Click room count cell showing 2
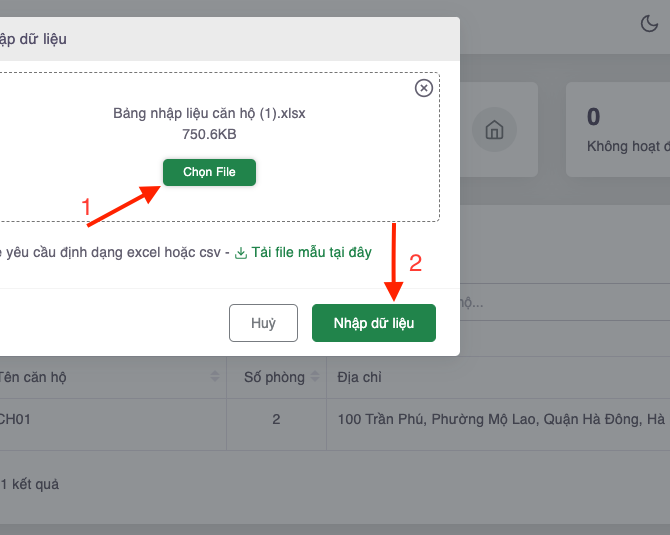Image resolution: width=670 pixels, height=535 pixels. pyautogui.click(x=276, y=418)
